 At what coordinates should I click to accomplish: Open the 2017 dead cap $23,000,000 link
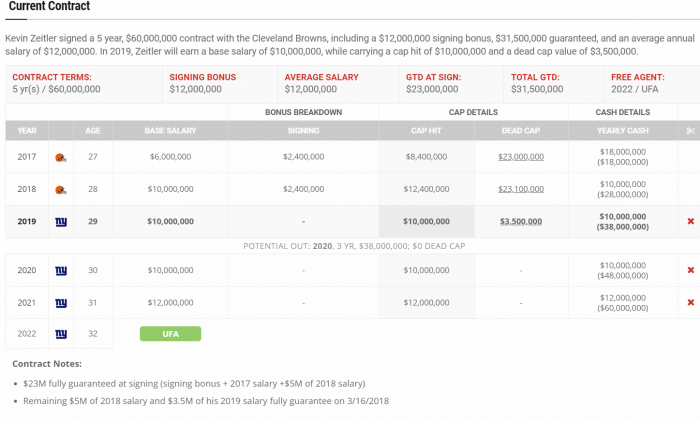click(x=521, y=157)
